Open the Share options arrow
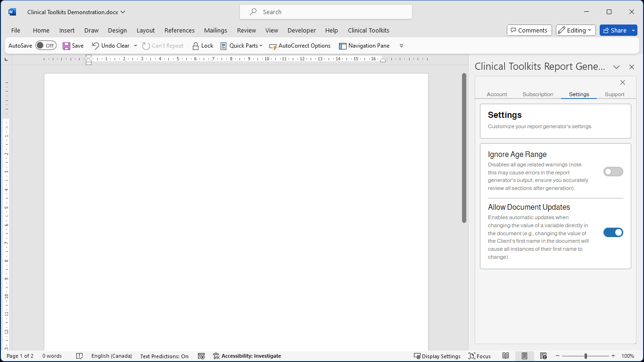644x362 pixels. [x=634, y=30]
